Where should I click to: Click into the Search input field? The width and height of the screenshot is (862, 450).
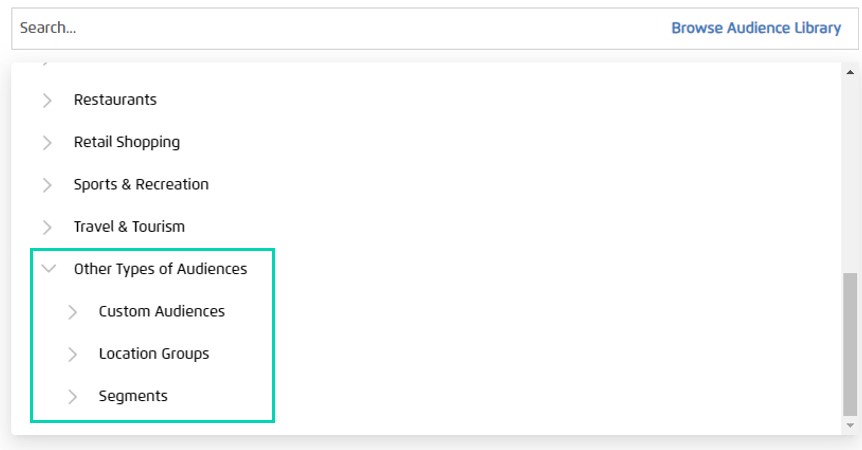pos(330,28)
